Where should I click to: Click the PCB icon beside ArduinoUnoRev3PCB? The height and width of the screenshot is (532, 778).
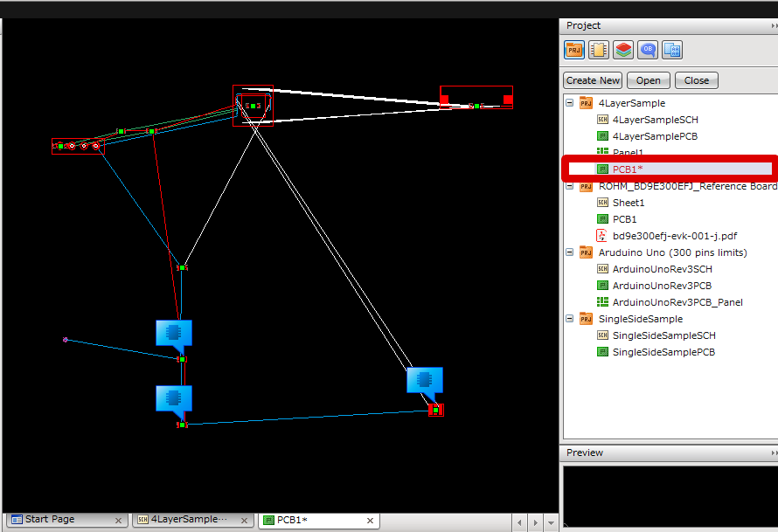603,285
